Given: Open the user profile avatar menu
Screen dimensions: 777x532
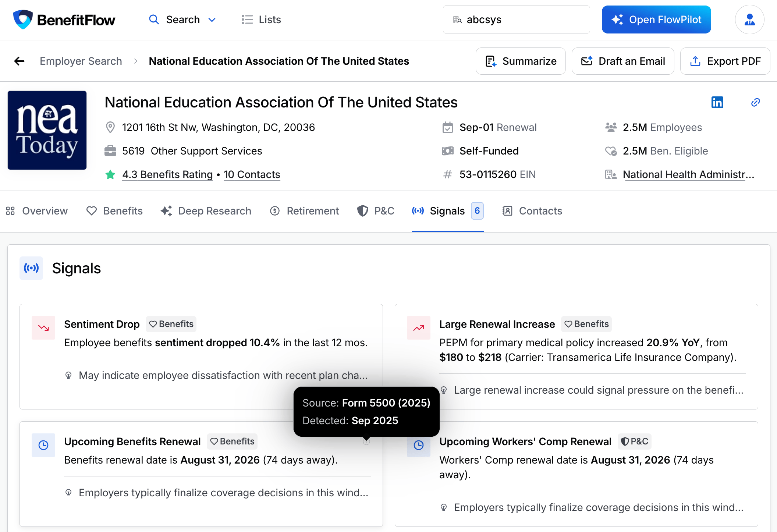Looking at the screenshot, I should click(x=749, y=19).
